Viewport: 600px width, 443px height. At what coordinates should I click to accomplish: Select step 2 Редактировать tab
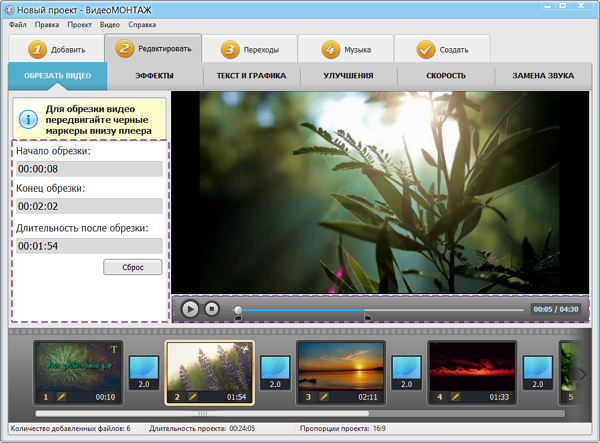tap(153, 48)
